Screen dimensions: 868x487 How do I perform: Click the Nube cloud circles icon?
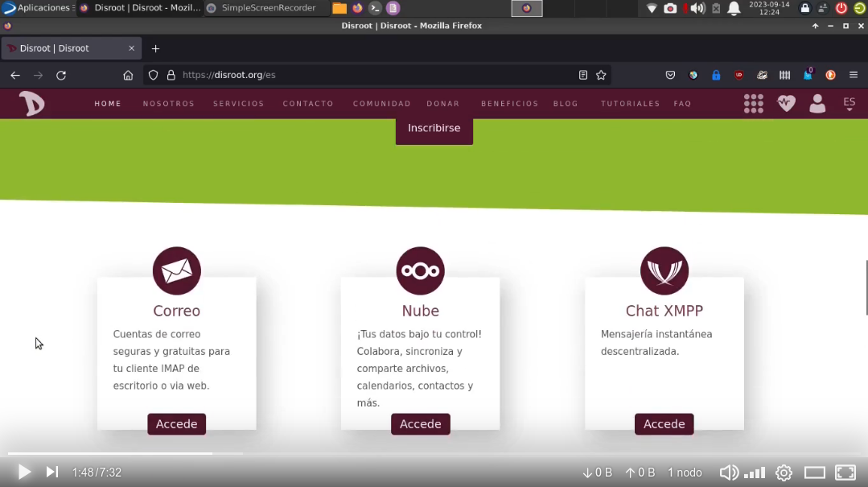pyautogui.click(x=420, y=271)
